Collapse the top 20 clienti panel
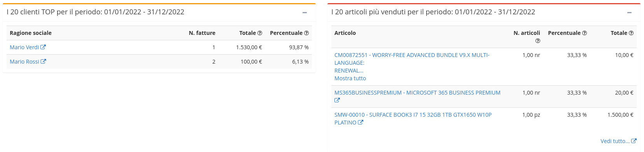Image resolution: width=644 pixels, height=152 pixels. click(x=304, y=12)
